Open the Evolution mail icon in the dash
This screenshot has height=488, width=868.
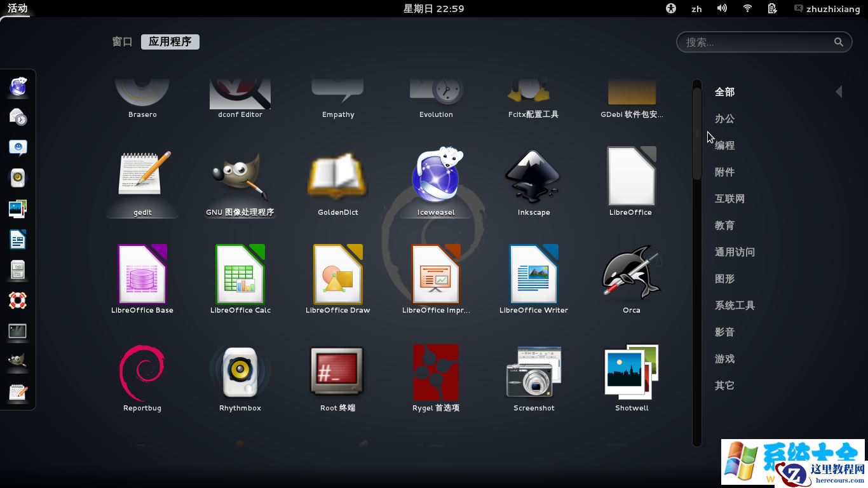(18, 117)
